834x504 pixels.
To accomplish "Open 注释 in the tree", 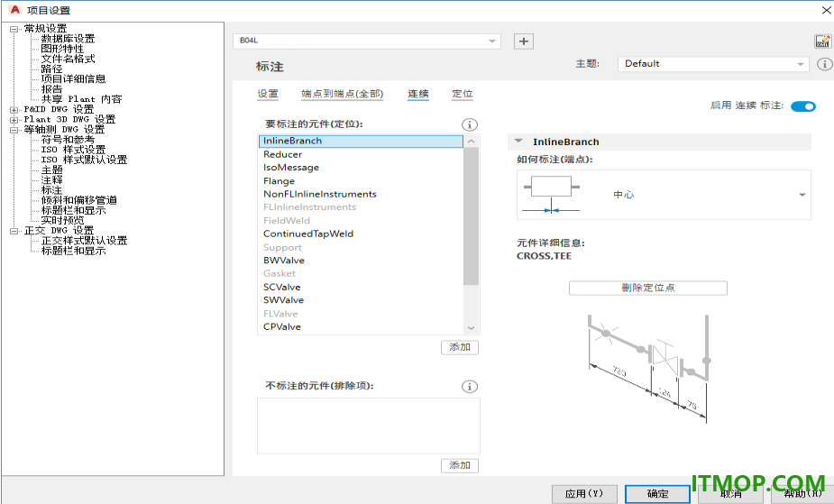I will point(51,180).
